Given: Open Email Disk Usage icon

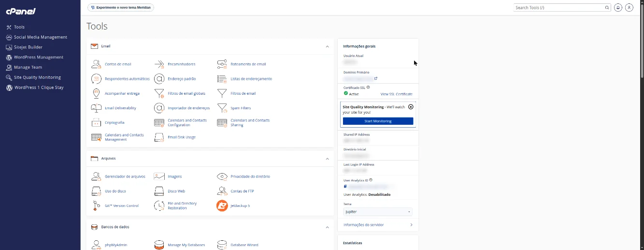Looking at the screenshot, I should pos(159,137).
